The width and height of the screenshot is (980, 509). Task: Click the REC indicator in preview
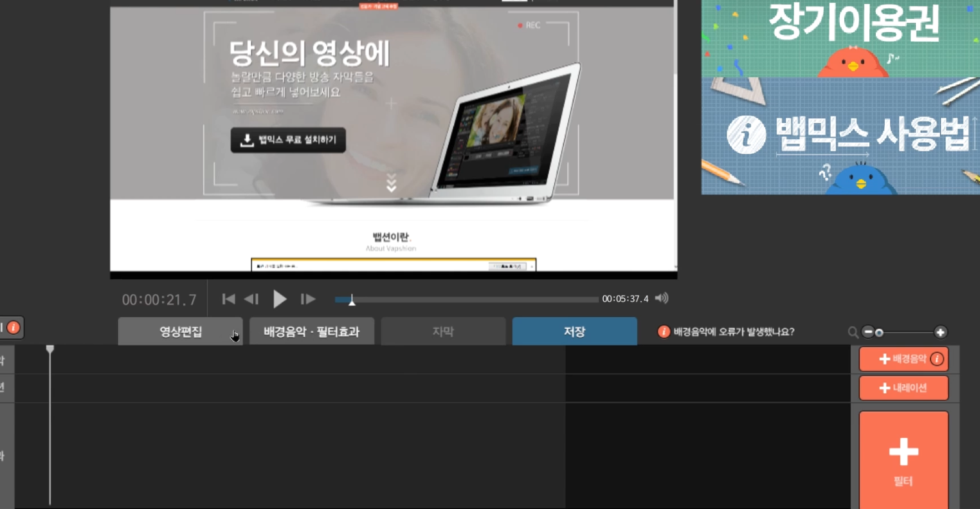pyautogui.click(x=529, y=26)
